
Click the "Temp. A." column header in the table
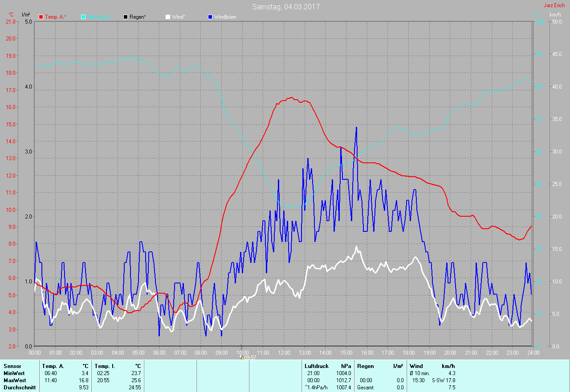click(x=53, y=366)
